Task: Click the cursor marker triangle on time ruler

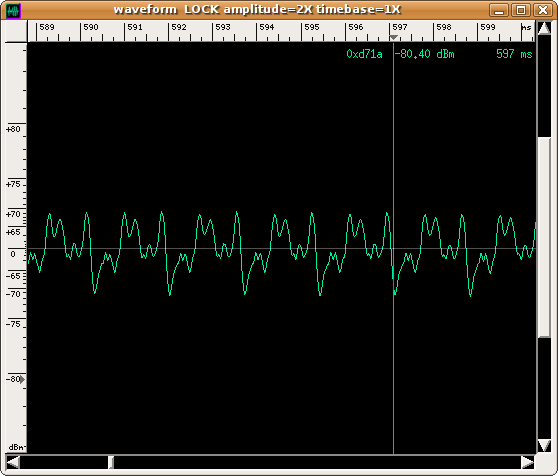Action: [x=393, y=38]
